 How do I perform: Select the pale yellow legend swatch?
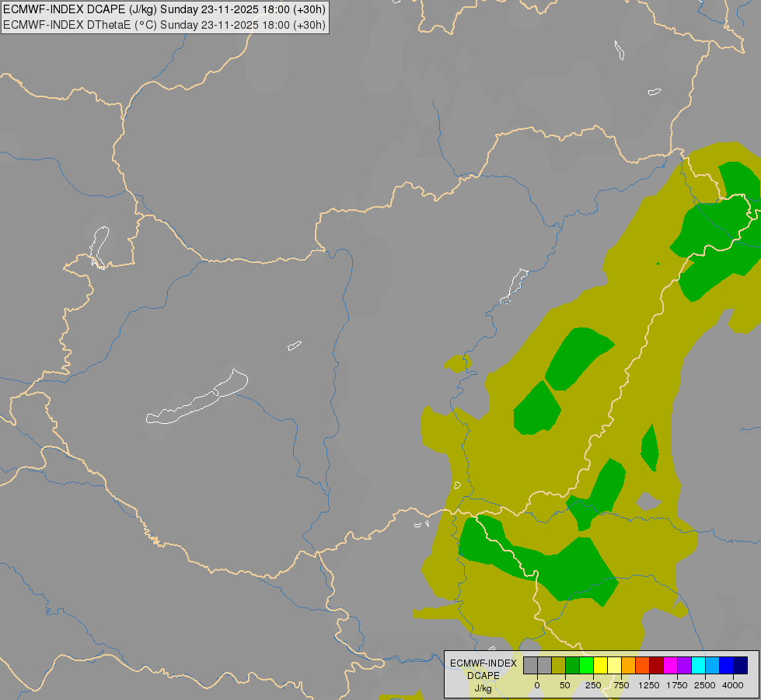pos(614,665)
